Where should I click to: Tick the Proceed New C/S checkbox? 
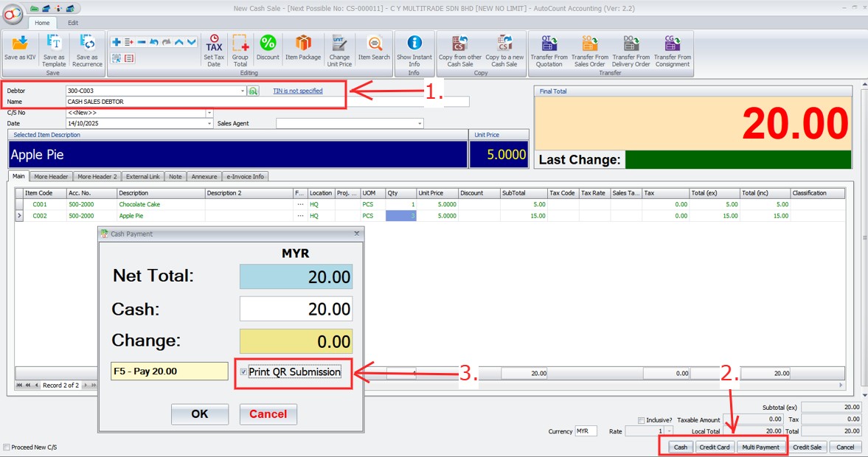click(7, 447)
